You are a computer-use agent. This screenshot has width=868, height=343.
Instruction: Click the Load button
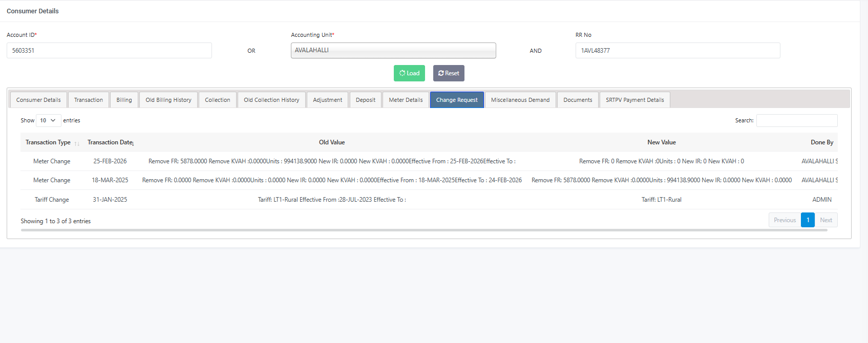click(409, 73)
